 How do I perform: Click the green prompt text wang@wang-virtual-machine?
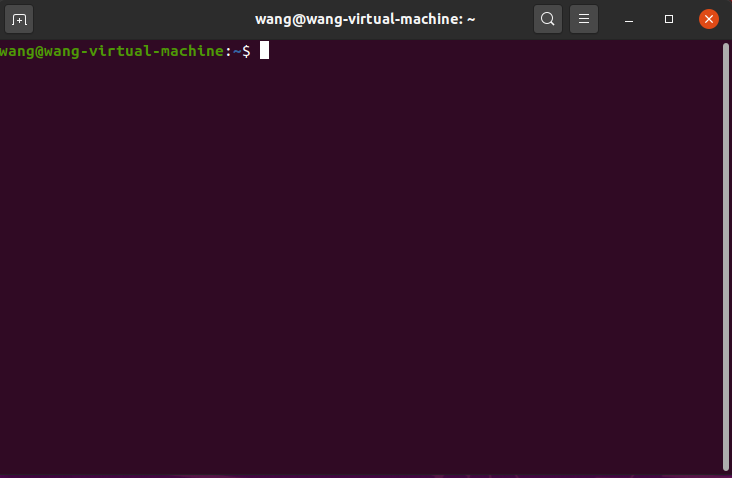pos(112,51)
